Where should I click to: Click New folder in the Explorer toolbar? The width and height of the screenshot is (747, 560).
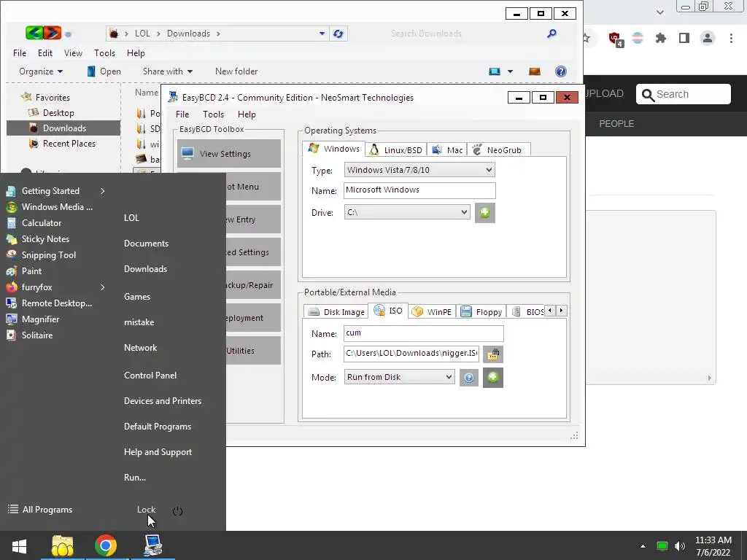coord(236,71)
